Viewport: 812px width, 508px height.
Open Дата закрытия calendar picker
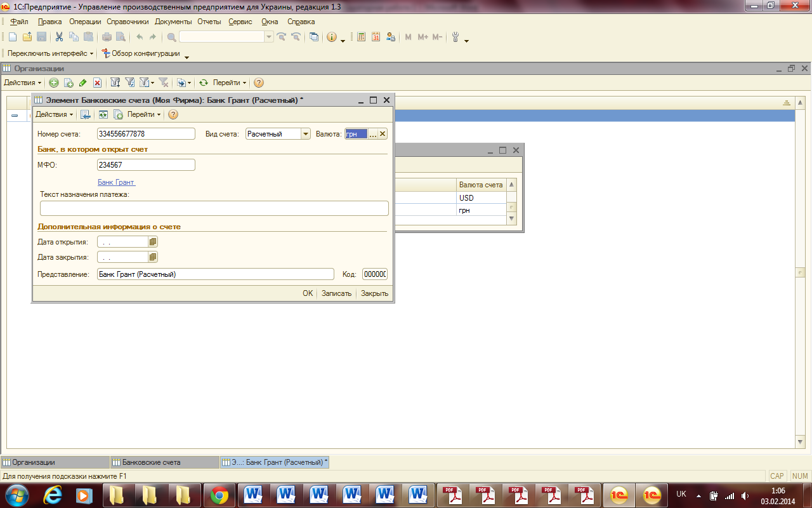(x=152, y=257)
